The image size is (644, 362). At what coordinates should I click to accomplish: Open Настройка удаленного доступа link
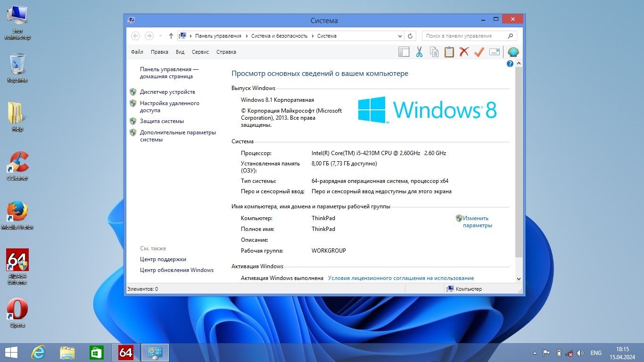[x=170, y=107]
